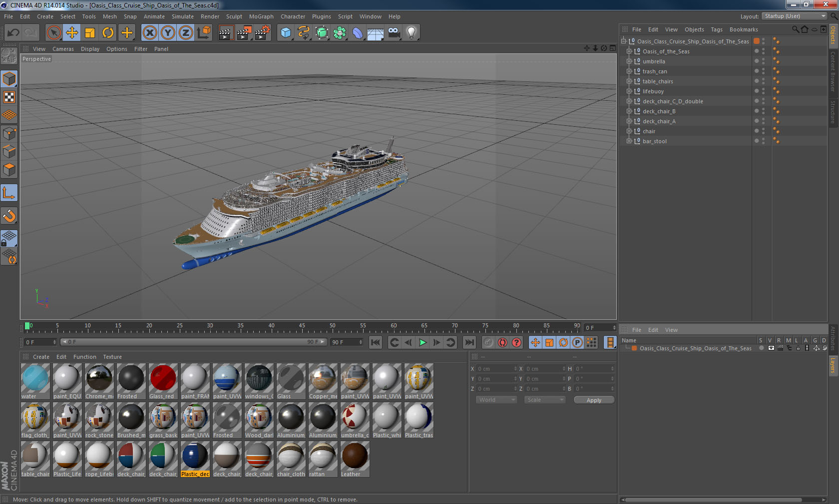Open the spline pen tools icon

point(304,33)
